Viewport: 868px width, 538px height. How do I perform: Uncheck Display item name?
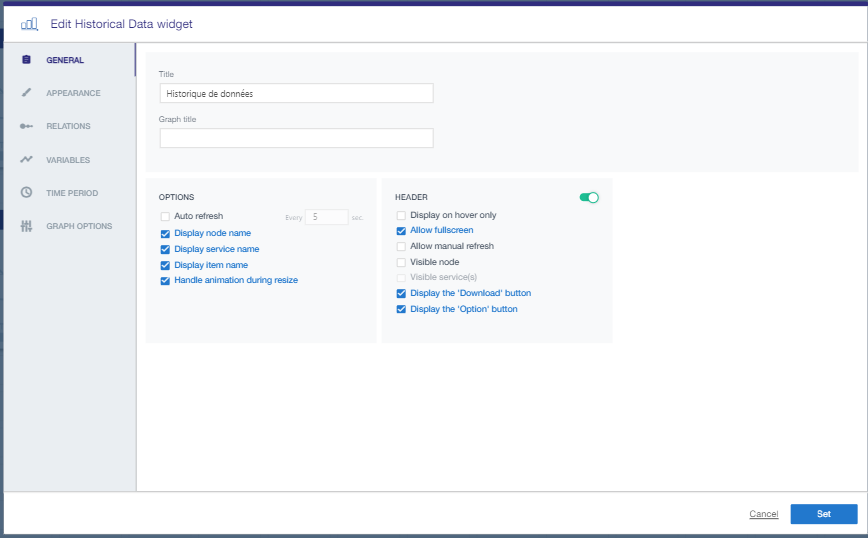tap(165, 265)
